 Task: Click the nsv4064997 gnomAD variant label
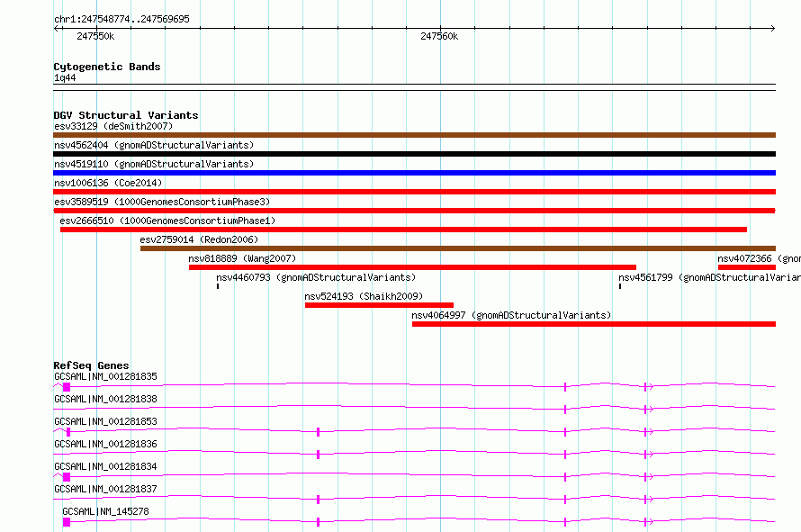click(x=511, y=315)
